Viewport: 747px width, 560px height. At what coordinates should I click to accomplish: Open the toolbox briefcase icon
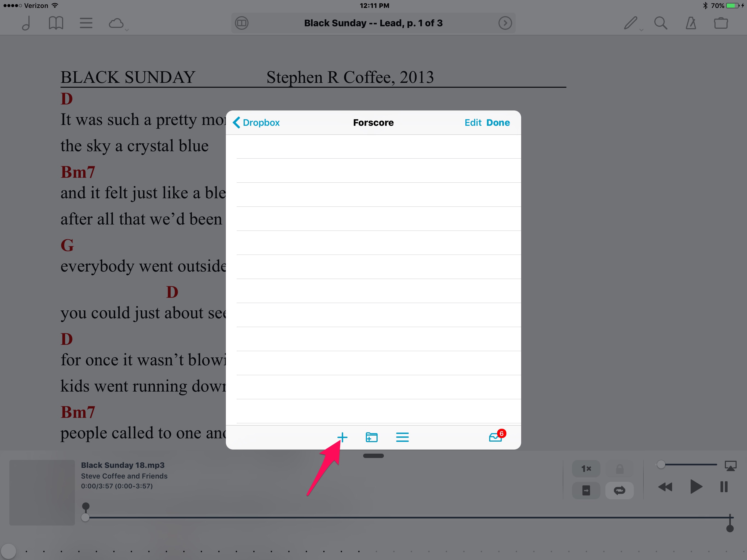pos(721,23)
